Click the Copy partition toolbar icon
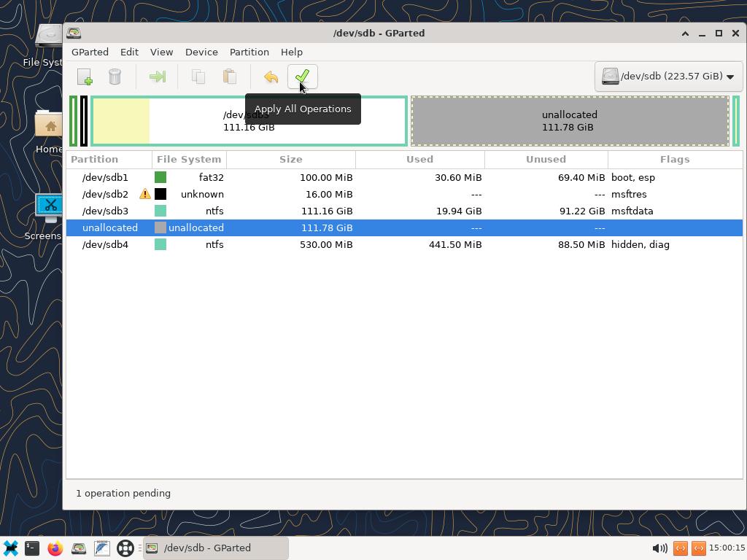This screenshot has height=560, width=747. coord(198,77)
